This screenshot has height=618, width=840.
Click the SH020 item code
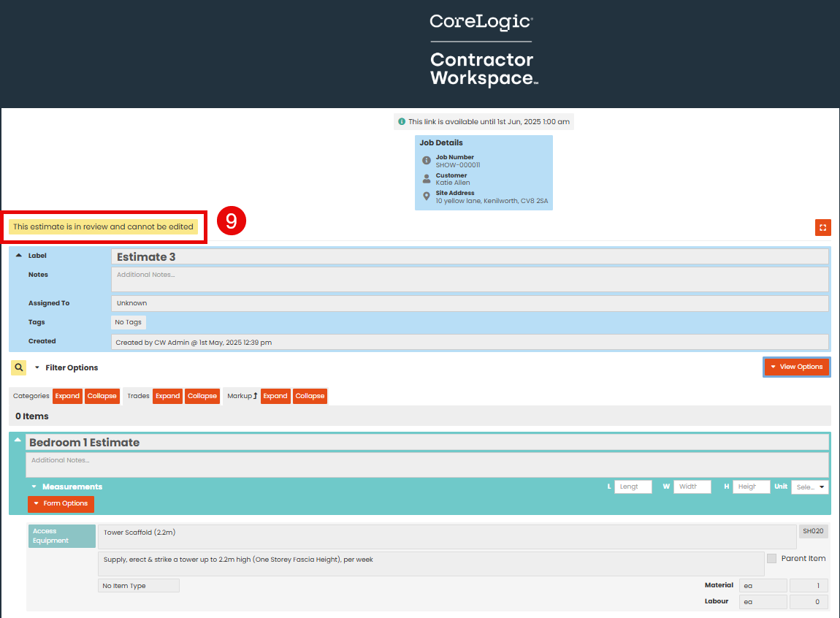[813, 531]
